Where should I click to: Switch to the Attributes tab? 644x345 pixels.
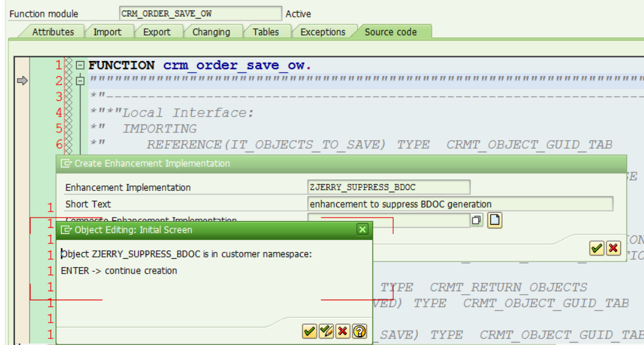pyautogui.click(x=53, y=32)
